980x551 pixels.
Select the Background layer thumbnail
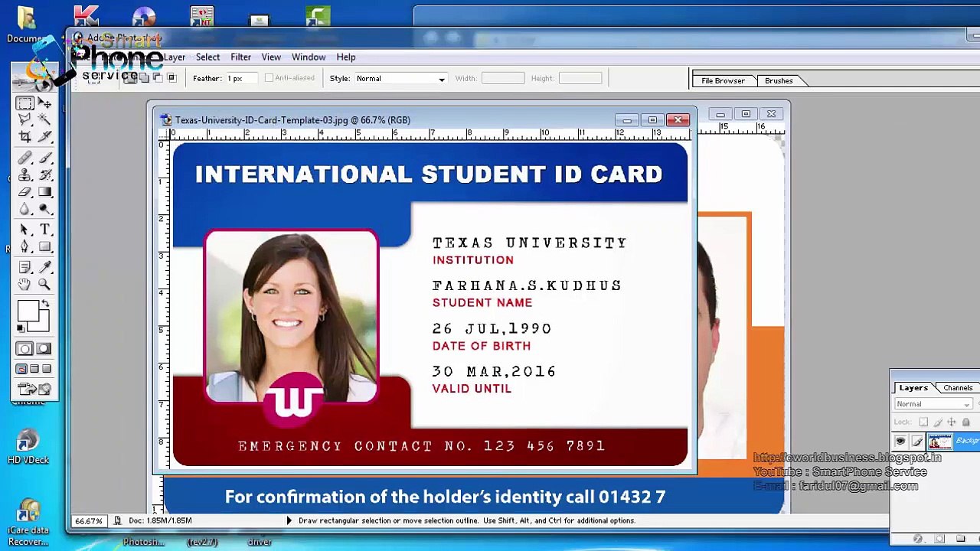939,442
